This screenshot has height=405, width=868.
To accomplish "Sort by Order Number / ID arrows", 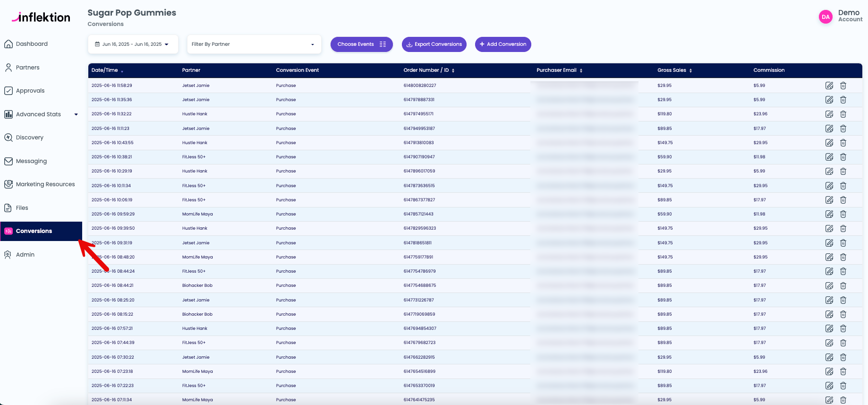I will click(x=453, y=70).
